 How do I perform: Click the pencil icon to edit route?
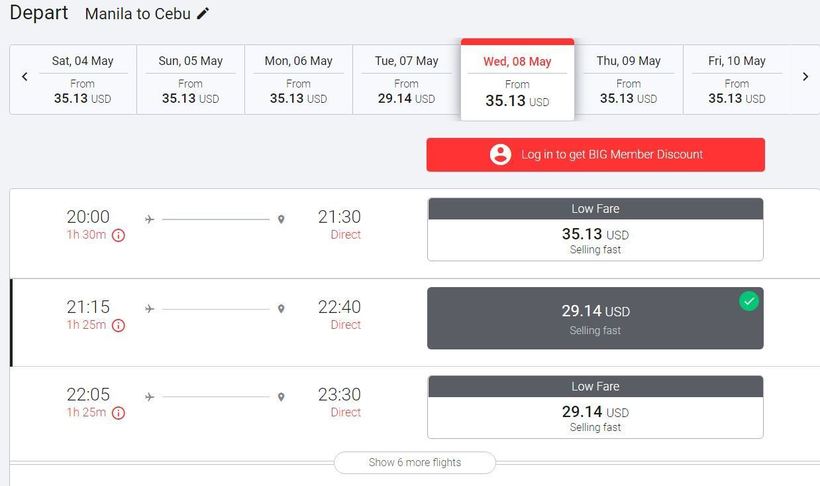pyautogui.click(x=204, y=14)
